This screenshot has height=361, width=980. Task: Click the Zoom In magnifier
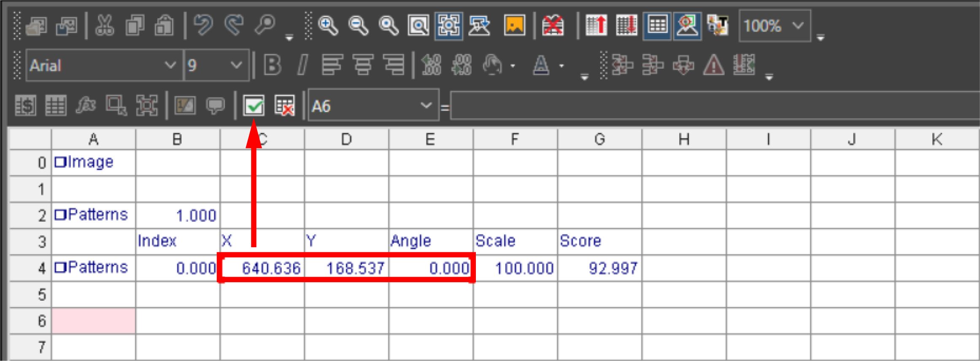(x=328, y=26)
